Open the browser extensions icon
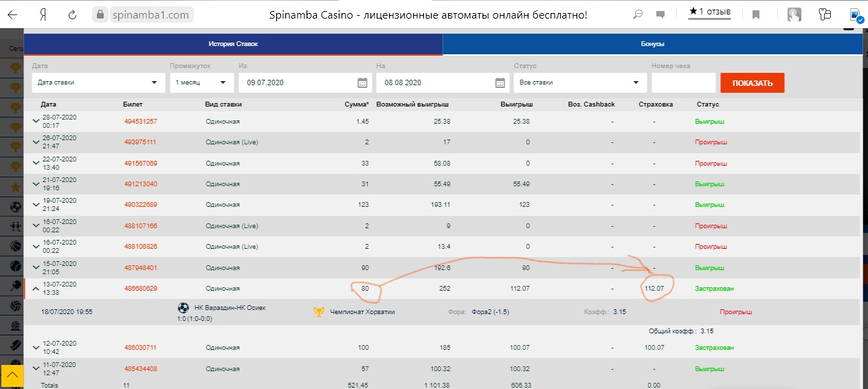This screenshot has width=868, height=389. [825, 14]
